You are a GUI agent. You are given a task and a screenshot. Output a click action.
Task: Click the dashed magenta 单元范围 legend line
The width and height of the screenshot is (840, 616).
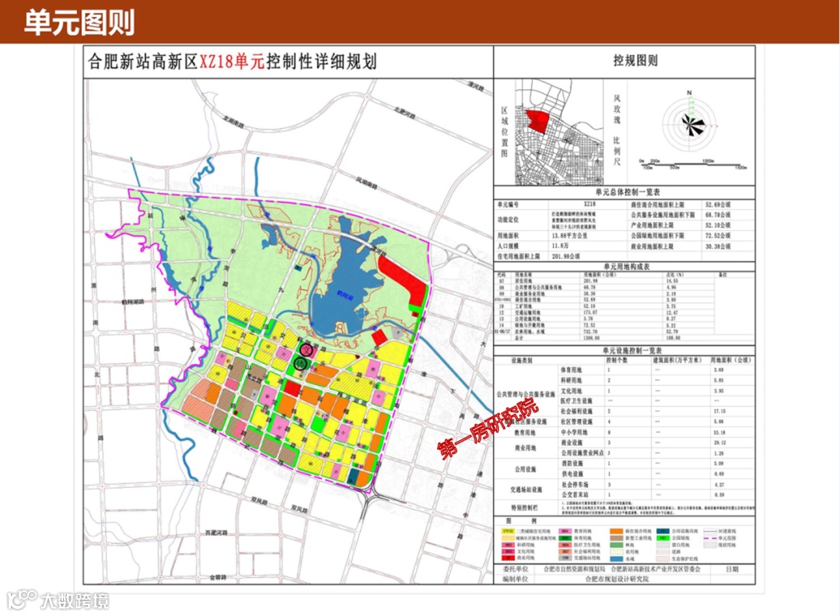click(x=710, y=537)
